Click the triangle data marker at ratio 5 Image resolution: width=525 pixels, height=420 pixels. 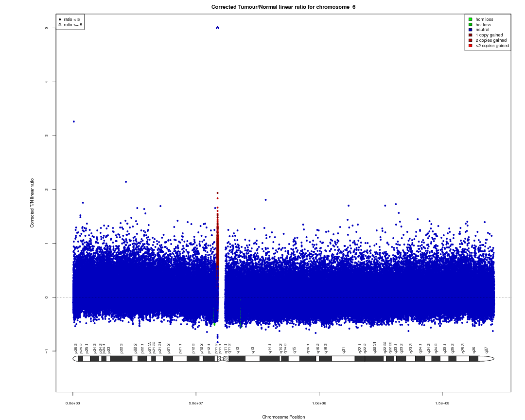pos(218,28)
